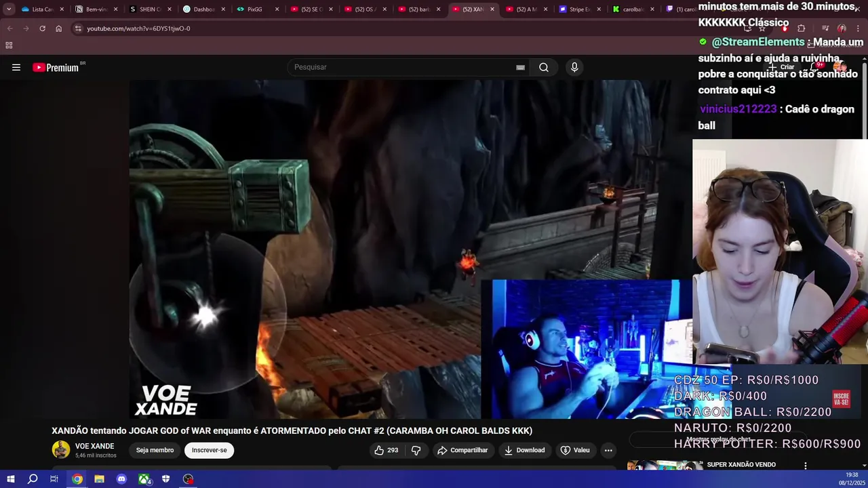
Task: Click the Chrome back arrow
Action: (9, 28)
